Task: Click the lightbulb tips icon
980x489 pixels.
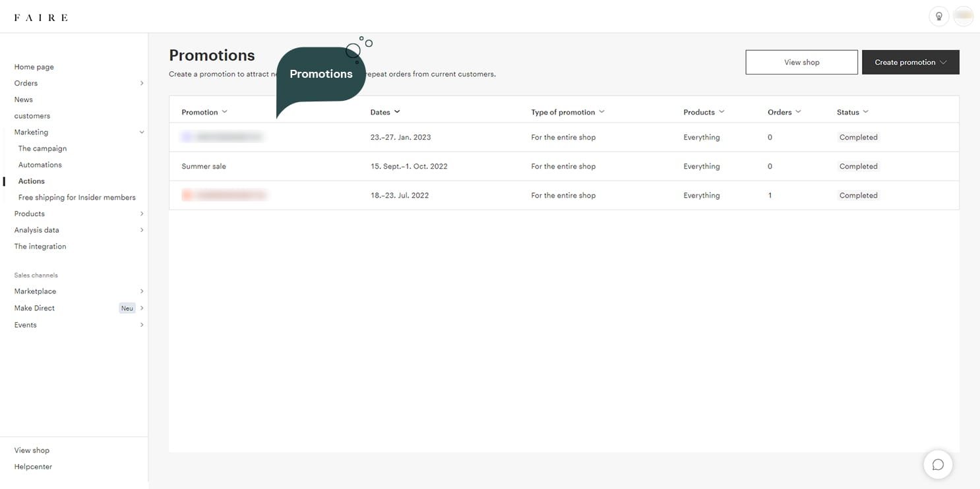Action: click(938, 16)
